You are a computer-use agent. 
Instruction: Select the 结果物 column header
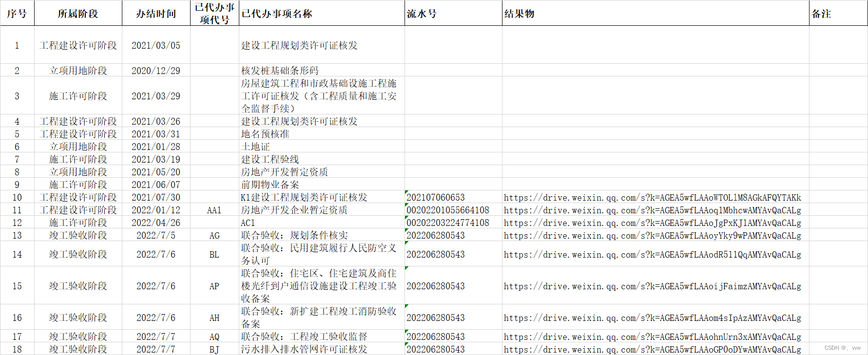[x=656, y=14]
